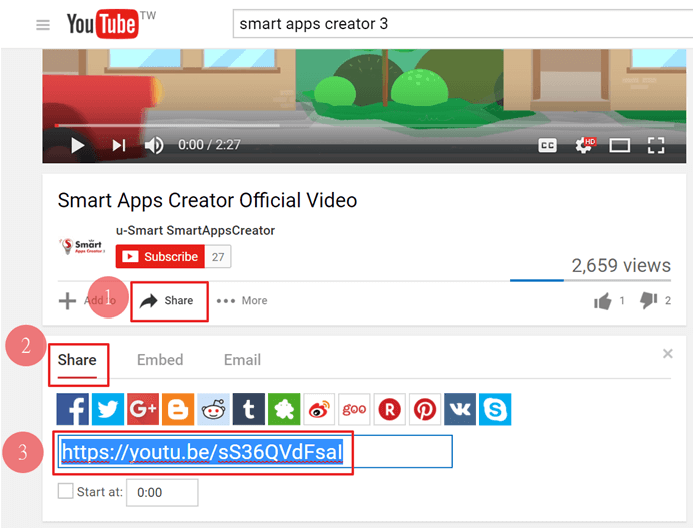
Task: Share to Rakuten red R icon
Action: tap(389, 409)
